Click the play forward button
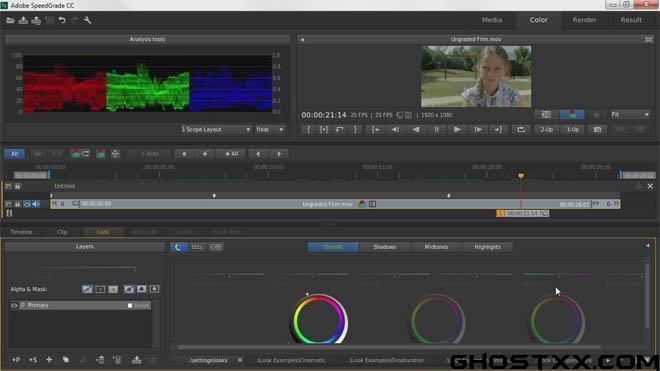This screenshot has width=660, height=371. tap(457, 129)
